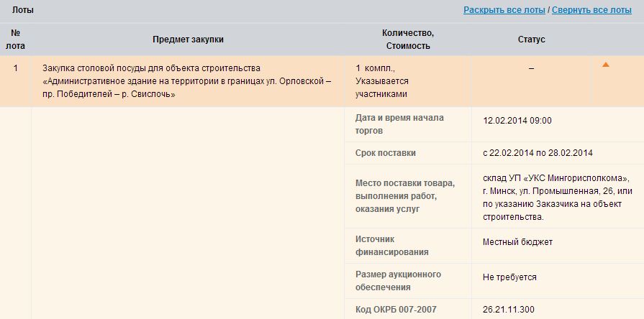Click the dash in lot 1 status cell
Image resolution: width=644 pixels, height=319 pixels.
pyautogui.click(x=531, y=68)
